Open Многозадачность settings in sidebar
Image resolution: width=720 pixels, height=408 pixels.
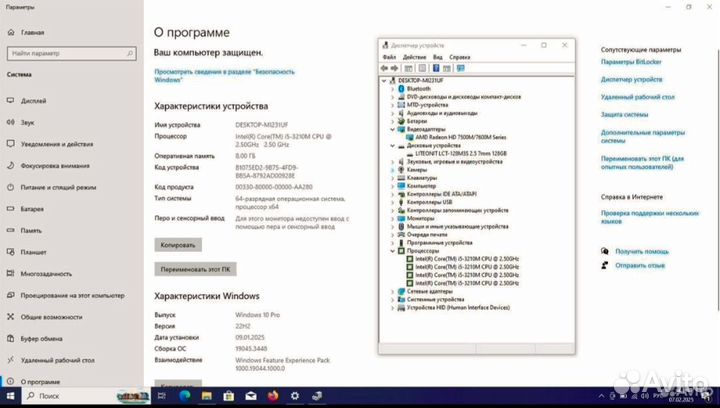[46, 274]
